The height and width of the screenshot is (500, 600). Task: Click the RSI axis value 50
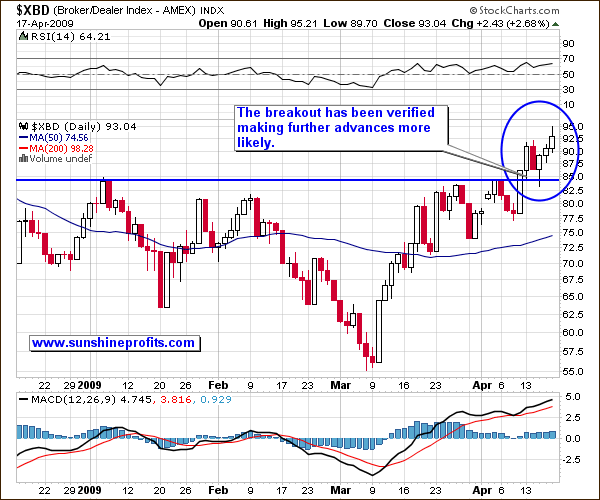coord(568,75)
